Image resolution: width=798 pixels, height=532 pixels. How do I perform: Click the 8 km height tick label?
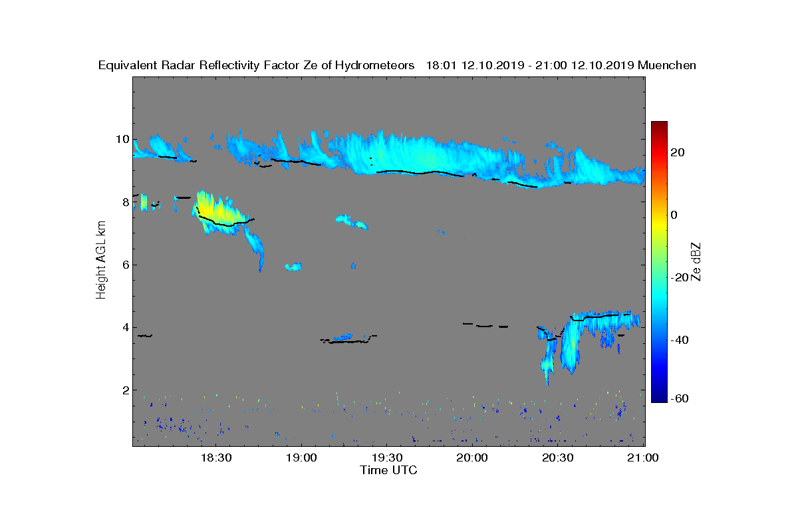[x=124, y=202]
